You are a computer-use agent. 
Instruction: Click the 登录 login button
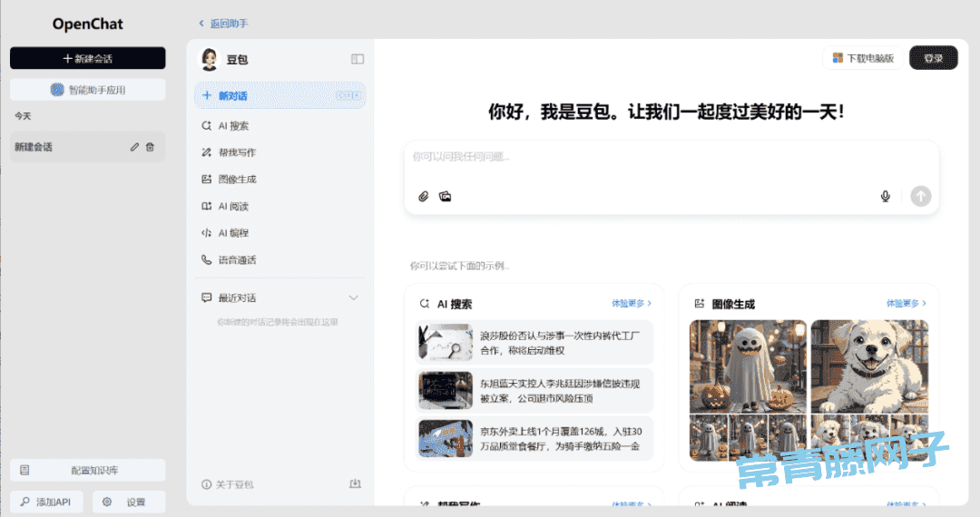coord(933,58)
